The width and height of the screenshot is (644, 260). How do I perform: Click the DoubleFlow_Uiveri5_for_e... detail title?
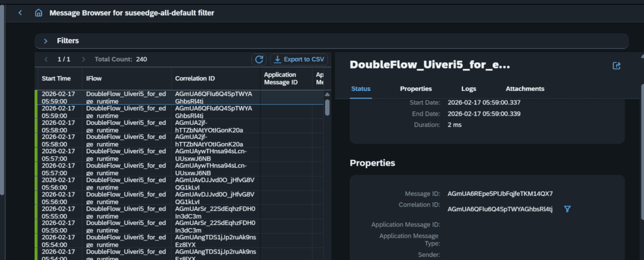430,65
